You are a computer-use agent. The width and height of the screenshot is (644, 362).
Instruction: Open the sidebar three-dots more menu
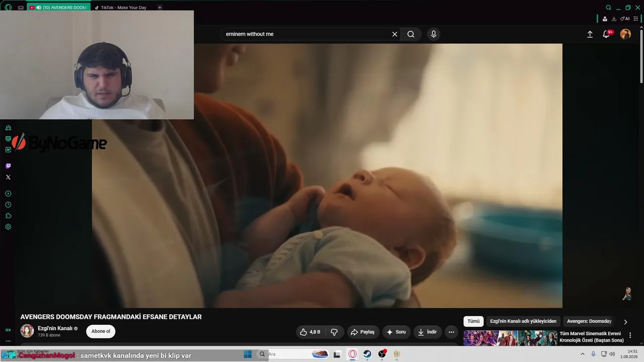[8, 341]
